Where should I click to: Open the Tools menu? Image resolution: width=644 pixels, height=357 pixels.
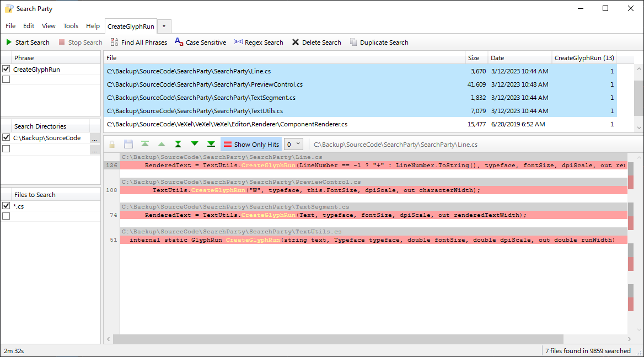coord(71,26)
